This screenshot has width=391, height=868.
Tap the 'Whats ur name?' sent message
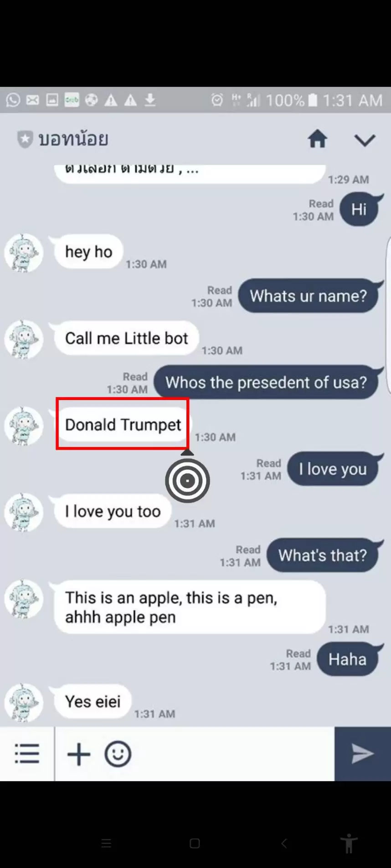[x=309, y=296]
